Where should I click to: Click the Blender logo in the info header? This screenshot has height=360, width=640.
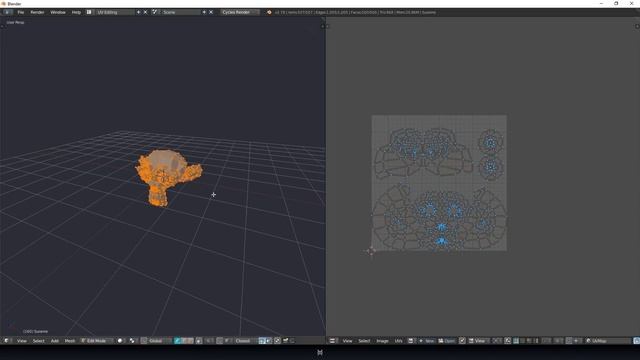click(269, 12)
